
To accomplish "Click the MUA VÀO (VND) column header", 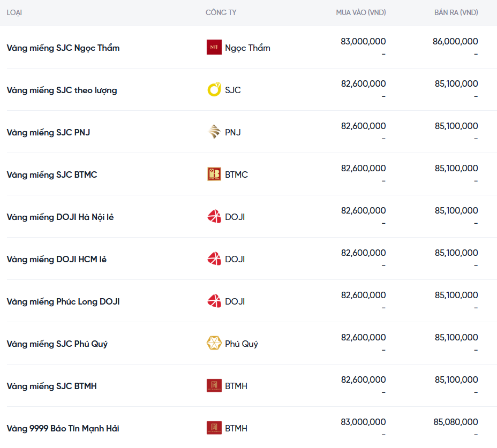I will [361, 12].
